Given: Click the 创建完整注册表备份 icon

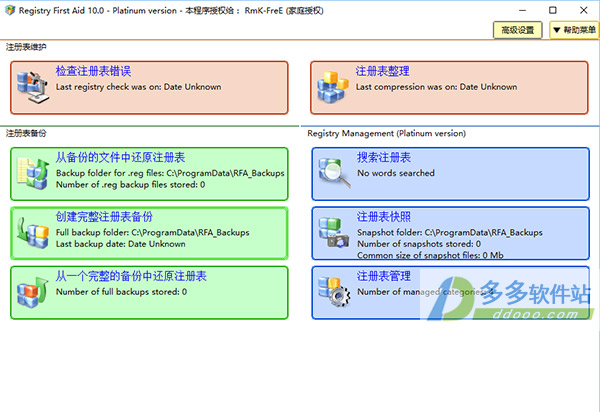Looking at the screenshot, I should (x=33, y=233).
